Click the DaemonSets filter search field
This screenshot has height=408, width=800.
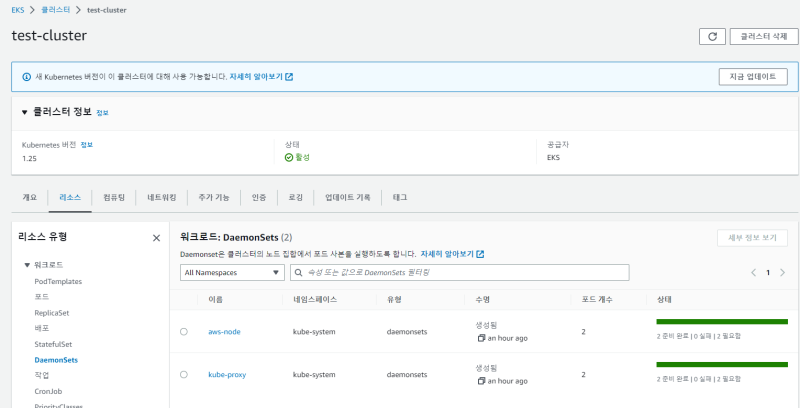click(465, 272)
